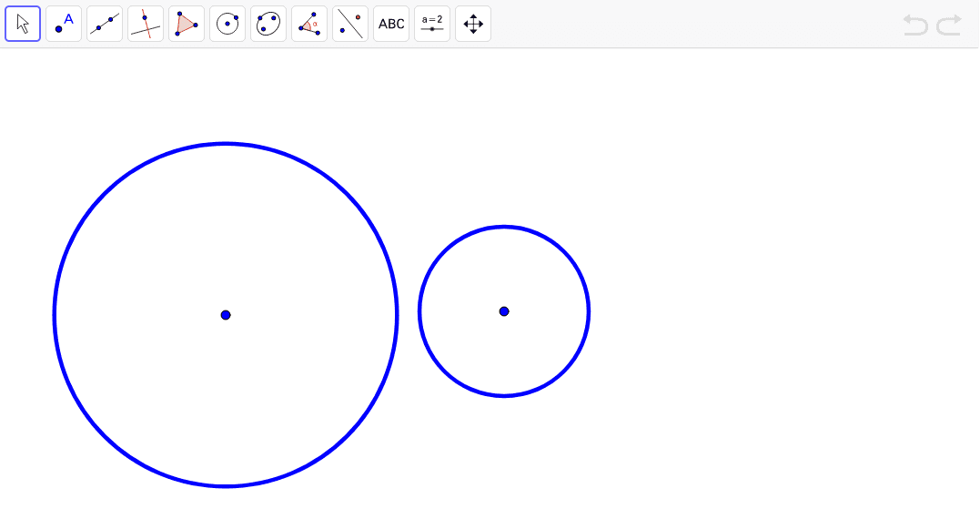Pick the Line through two points tool
Image resolution: width=980 pixels, height=519 pixels.
point(105,24)
